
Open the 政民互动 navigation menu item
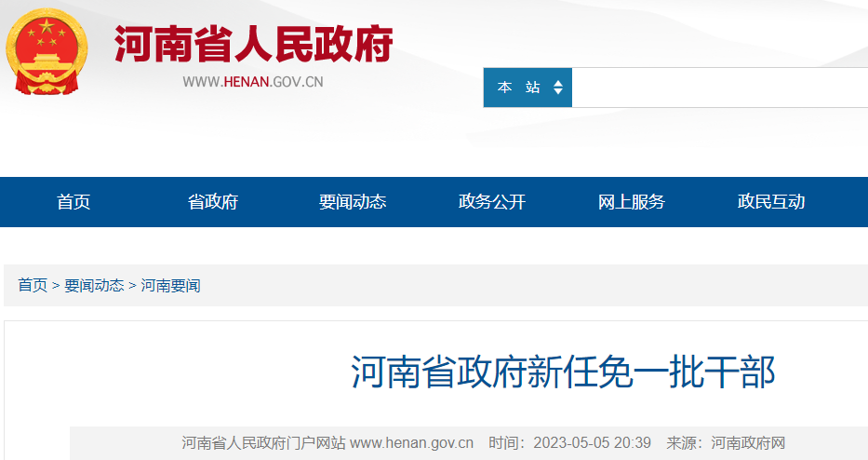click(771, 202)
